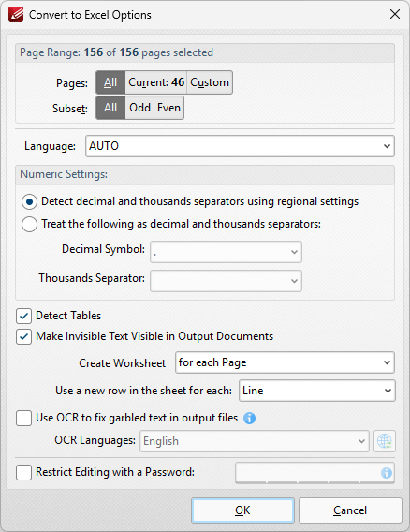This screenshot has width=410, height=532.
Task: Click the Pages label
Action: point(72,83)
